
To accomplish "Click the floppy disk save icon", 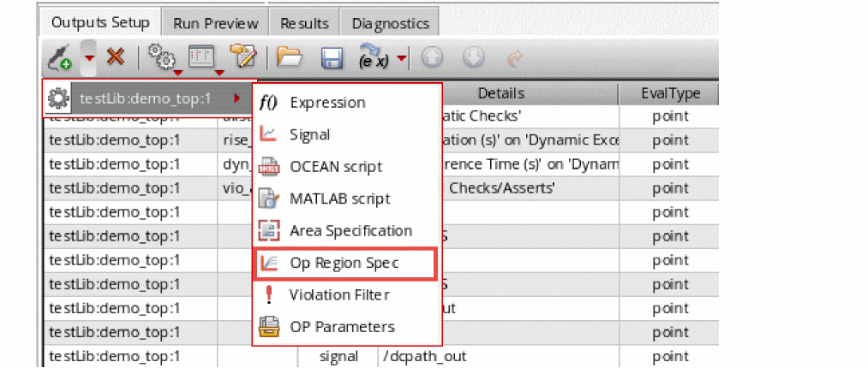I will [x=332, y=58].
